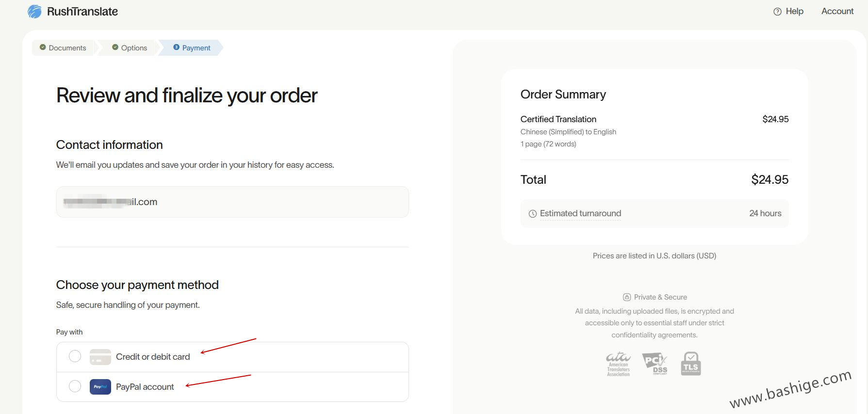Click the credit card icon
Viewport: 868px width, 414px height.
100,357
